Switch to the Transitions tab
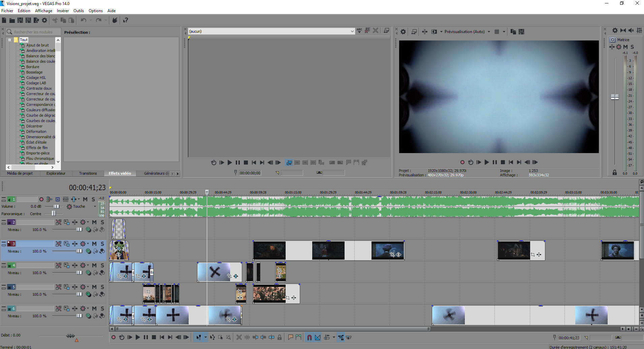The height and width of the screenshot is (349, 644). 88,173
